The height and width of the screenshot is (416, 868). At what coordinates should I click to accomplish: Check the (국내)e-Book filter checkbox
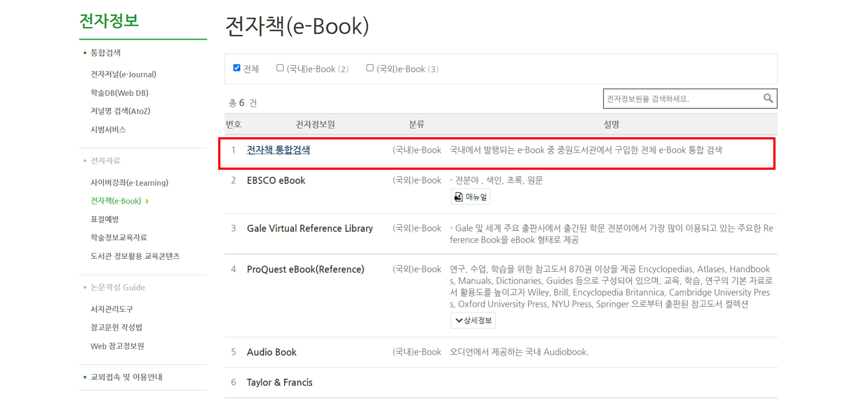280,68
